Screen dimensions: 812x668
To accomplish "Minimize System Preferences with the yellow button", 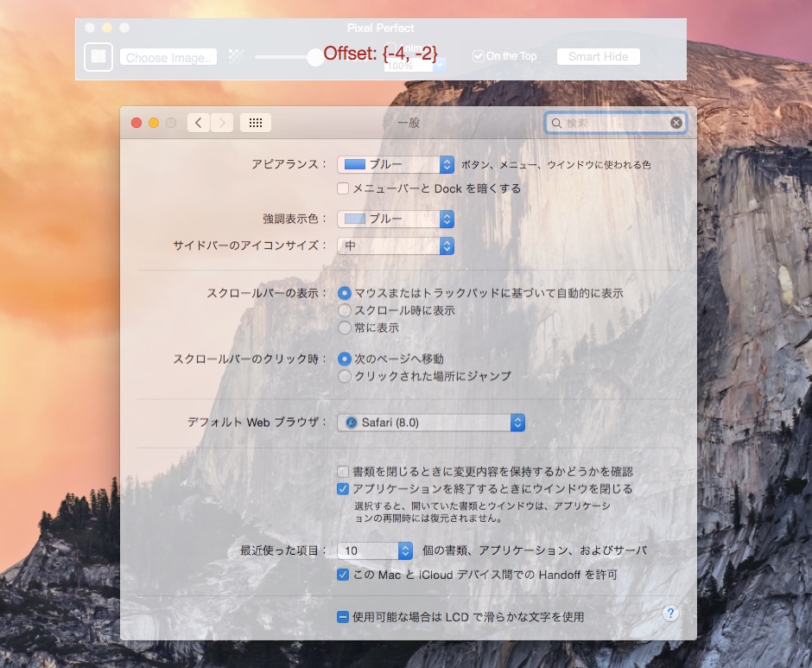I will (154, 123).
